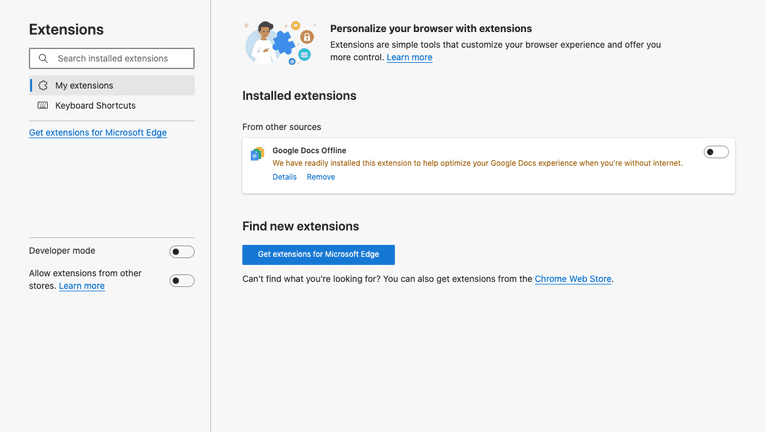Click Learn more in the personalize banner

tap(409, 58)
